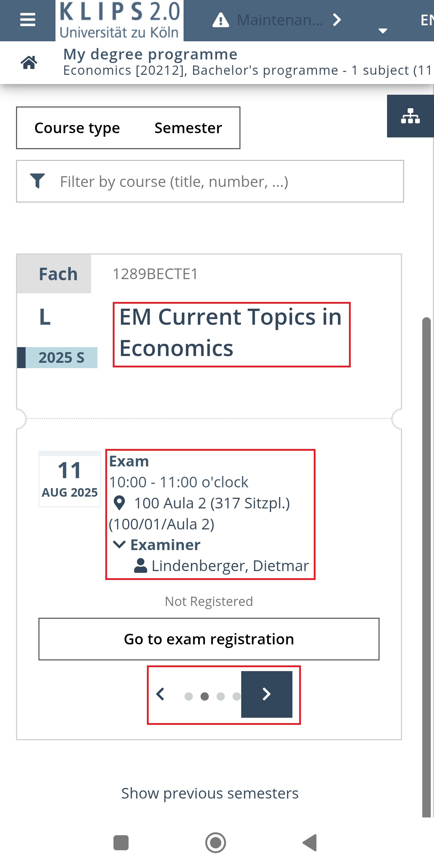This screenshot has width=434, height=868.
Task: Go to exam registration
Action: pos(209,639)
